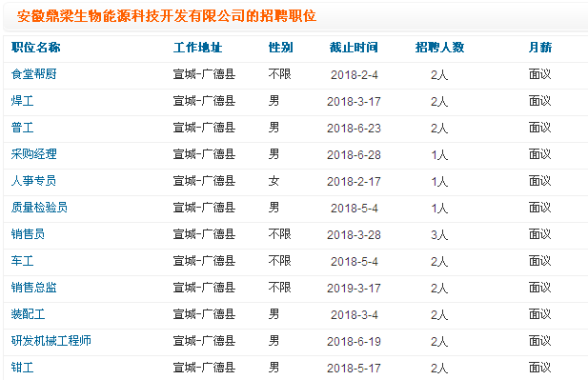Viewport: 588px width, 380px height.
Task: Click 面议 salary in 采购经理 row
Action: (x=540, y=154)
